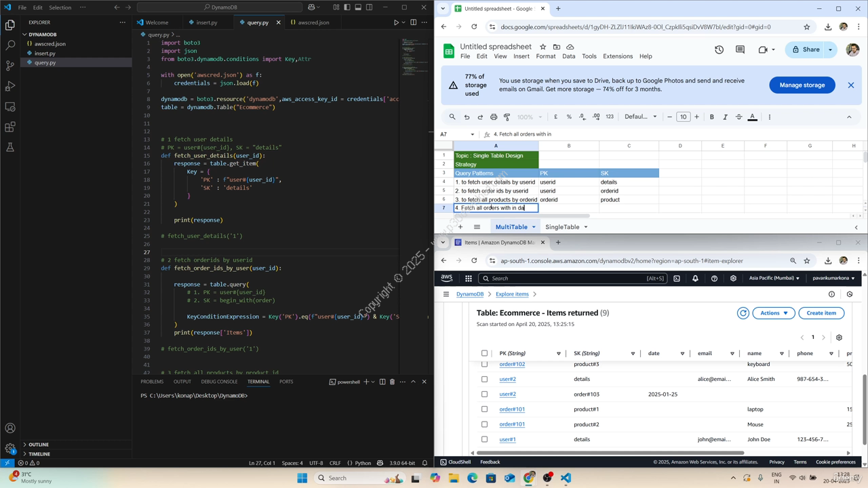This screenshot has width=868, height=488.
Task: Open the MultiTable sheet tab dropdown arrow
Action: [x=534, y=227]
